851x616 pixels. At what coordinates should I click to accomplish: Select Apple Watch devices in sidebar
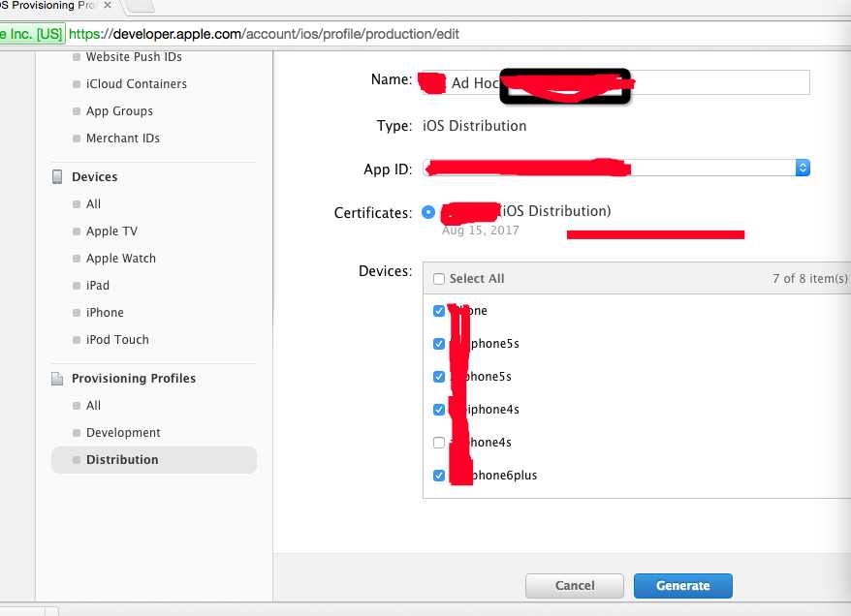click(x=120, y=258)
